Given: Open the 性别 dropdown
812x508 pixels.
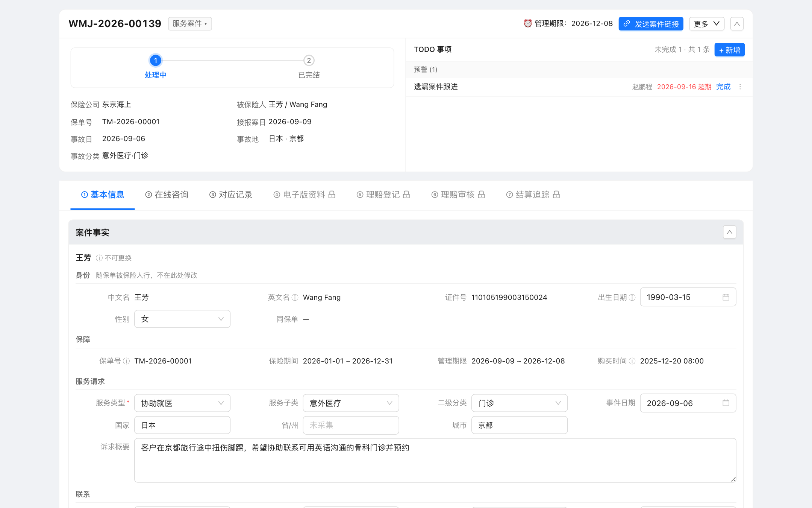Looking at the screenshot, I should click(x=182, y=319).
